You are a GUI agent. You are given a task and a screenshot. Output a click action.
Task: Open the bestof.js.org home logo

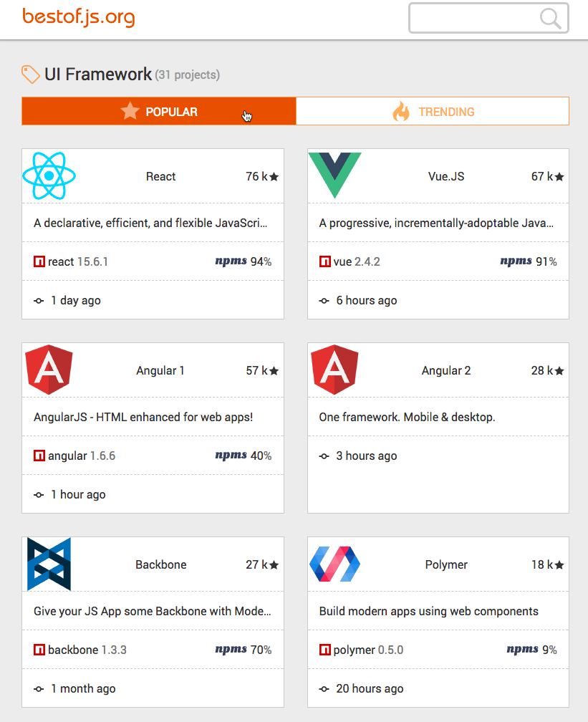click(78, 17)
